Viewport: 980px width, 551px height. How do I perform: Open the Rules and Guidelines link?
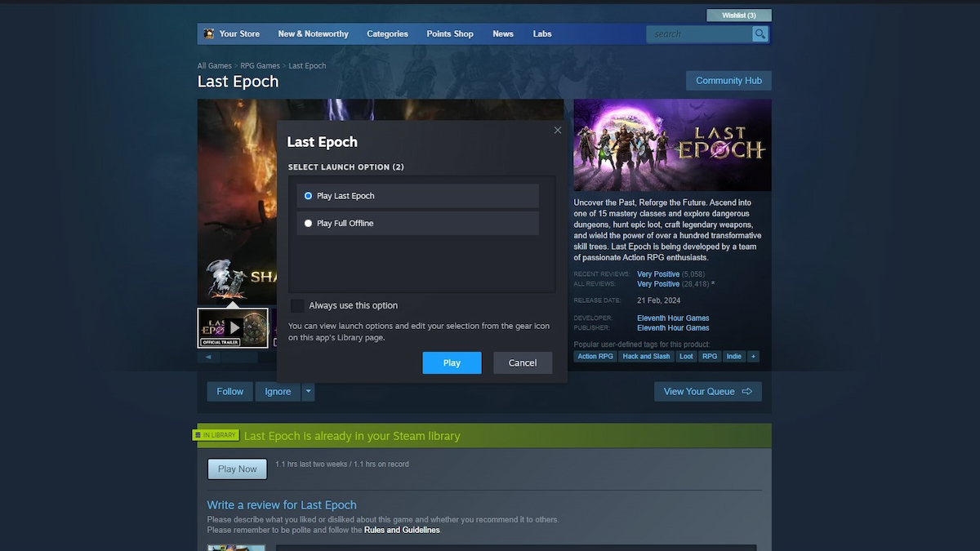coord(402,531)
